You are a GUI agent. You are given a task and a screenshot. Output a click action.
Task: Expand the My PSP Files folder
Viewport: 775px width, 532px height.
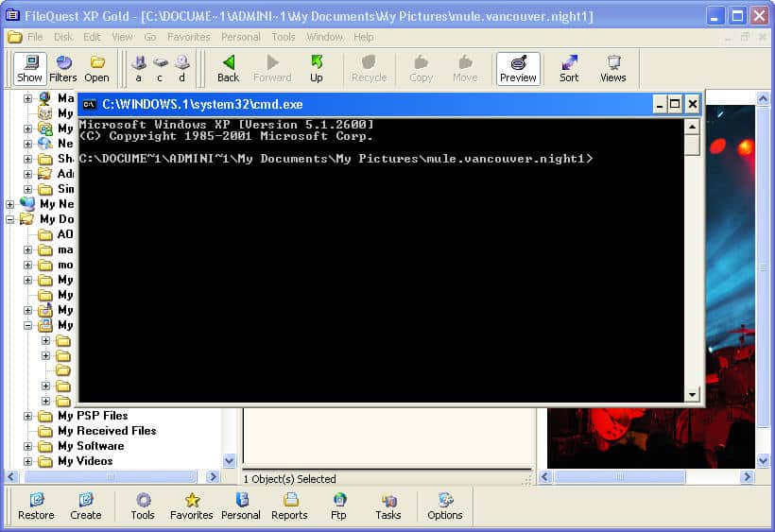click(28, 416)
